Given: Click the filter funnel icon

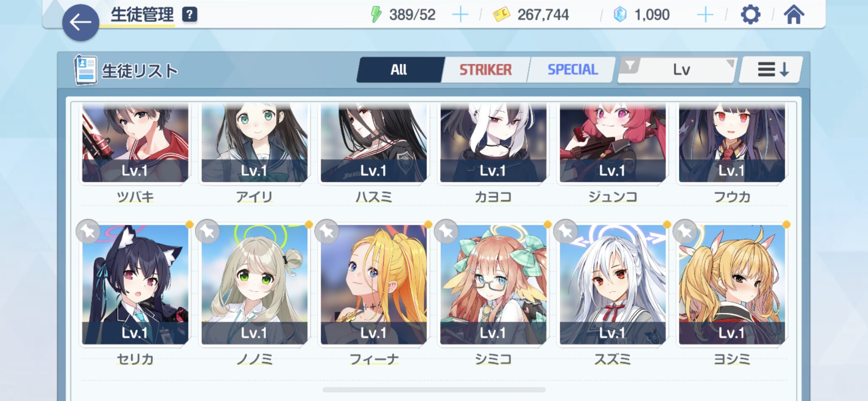Looking at the screenshot, I should point(630,66).
